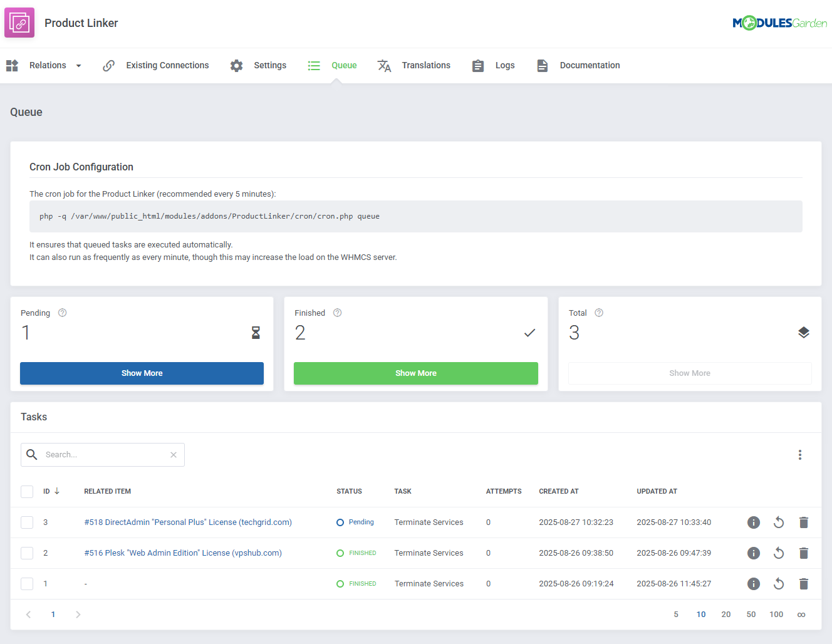Click the question mark help icon beside Total
The height and width of the screenshot is (644, 832).
pos(598,313)
